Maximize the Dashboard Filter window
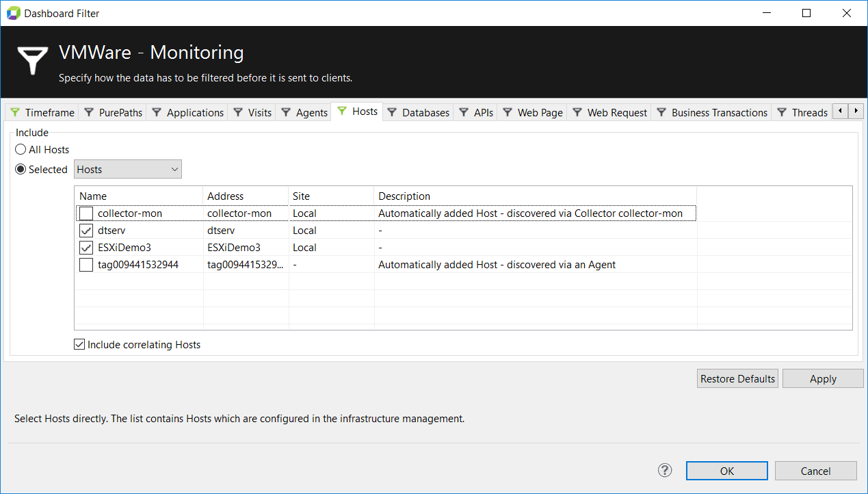This screenshot has width=868, height=494. click(806, 13)
